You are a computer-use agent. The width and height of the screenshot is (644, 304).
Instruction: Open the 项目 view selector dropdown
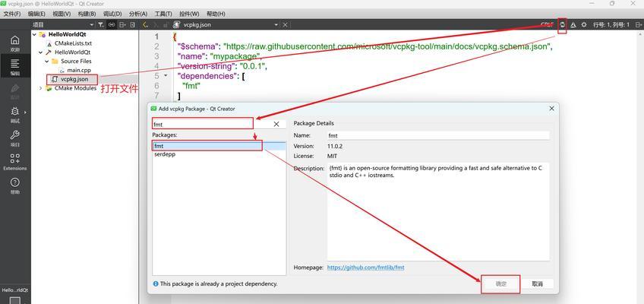coord(63,24)
